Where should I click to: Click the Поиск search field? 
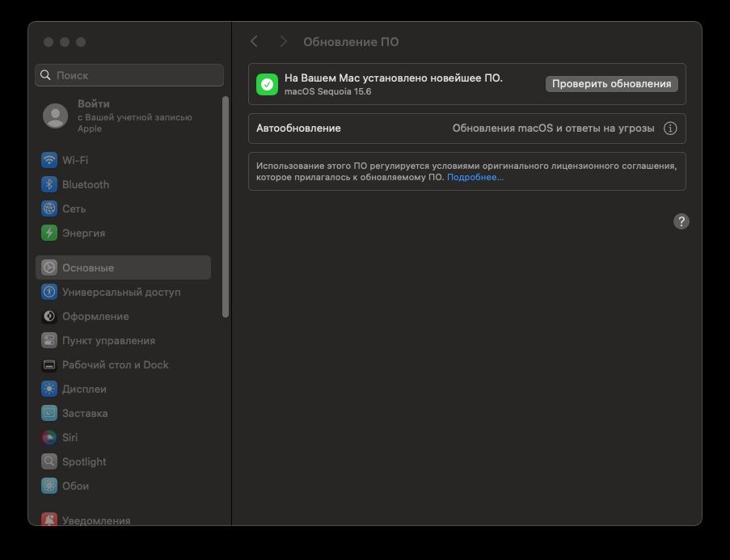(x=129, y=75)
